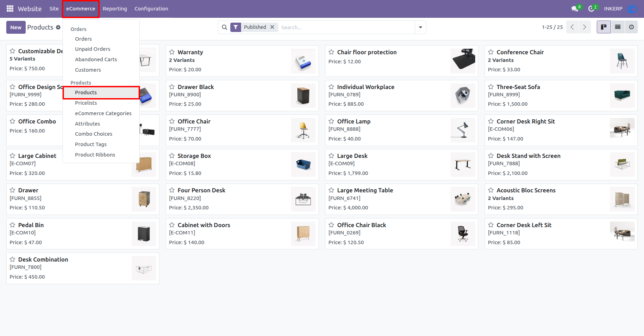Switch to List view
644x336 pixels.
tap(618, 27)
